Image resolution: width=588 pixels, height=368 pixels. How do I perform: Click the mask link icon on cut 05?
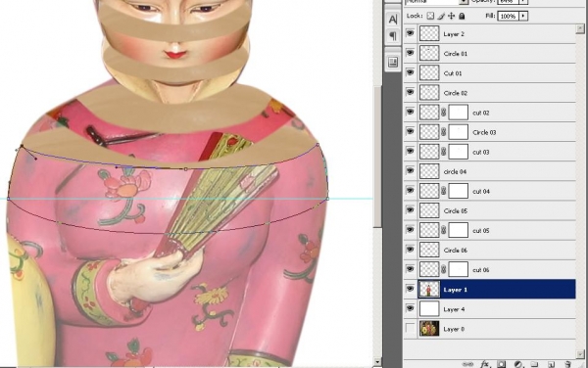(444, 230)
